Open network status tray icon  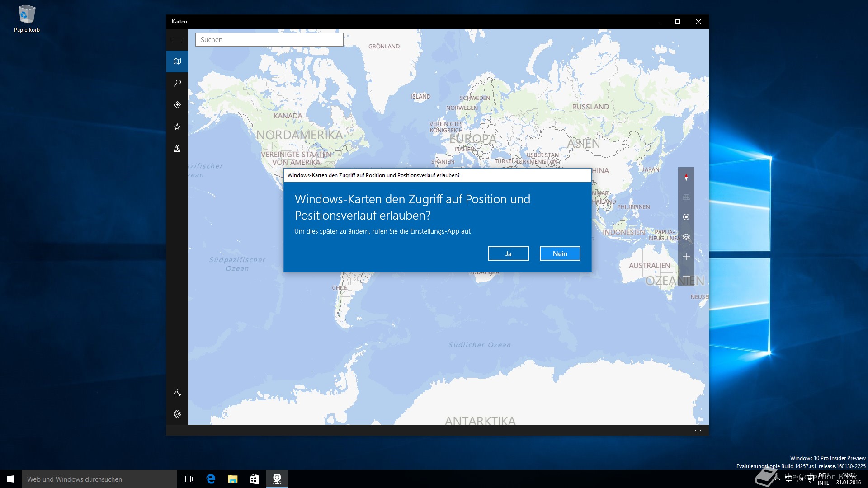(x=789, y=479)
